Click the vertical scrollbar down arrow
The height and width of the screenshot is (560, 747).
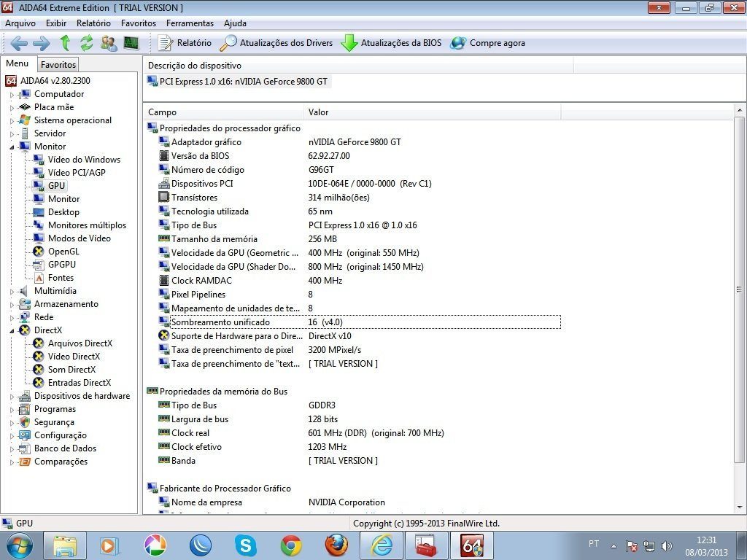tap(740, 507)
